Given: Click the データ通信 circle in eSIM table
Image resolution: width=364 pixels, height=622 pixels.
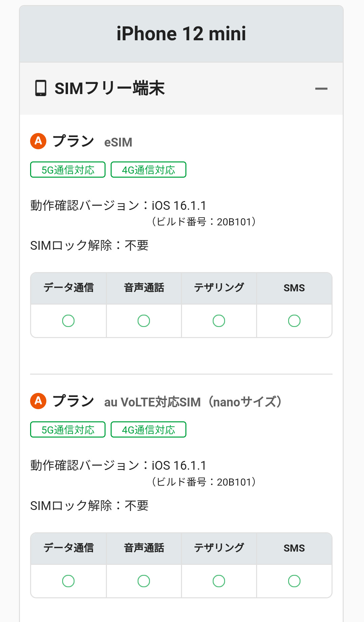Looking at the screenshot, I should pyautogui.click(x=68, y=321).
